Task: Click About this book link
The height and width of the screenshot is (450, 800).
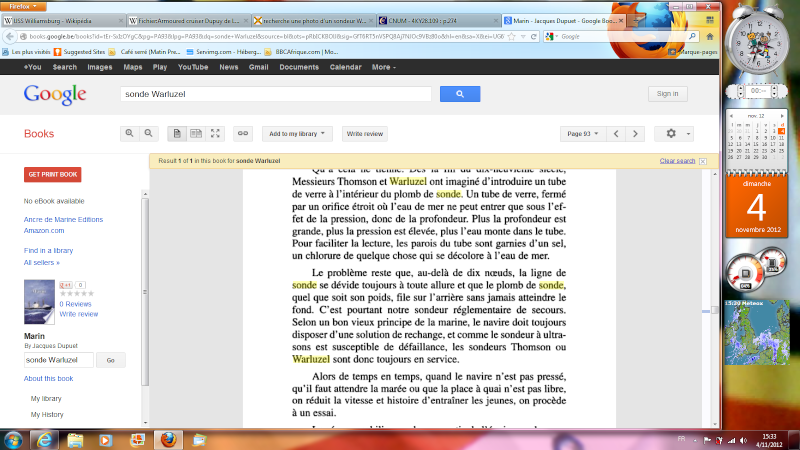Action: [x=48, y=379]
